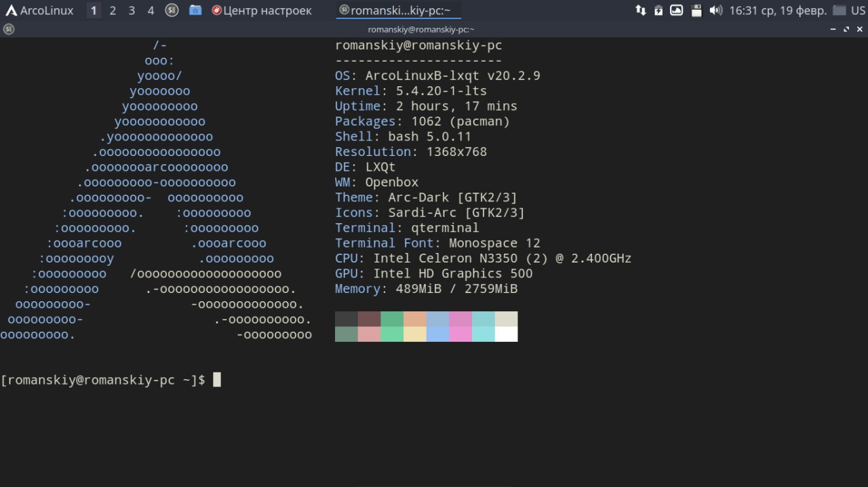Click the Uptime: 2 hours, 17 mins line

(426, 106)
